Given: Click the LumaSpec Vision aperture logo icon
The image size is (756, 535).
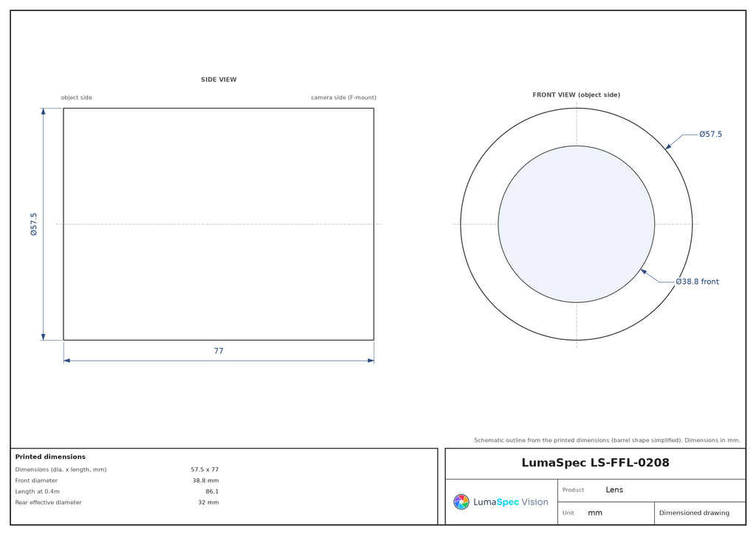Looking at the screenshot, I should 461,502.
